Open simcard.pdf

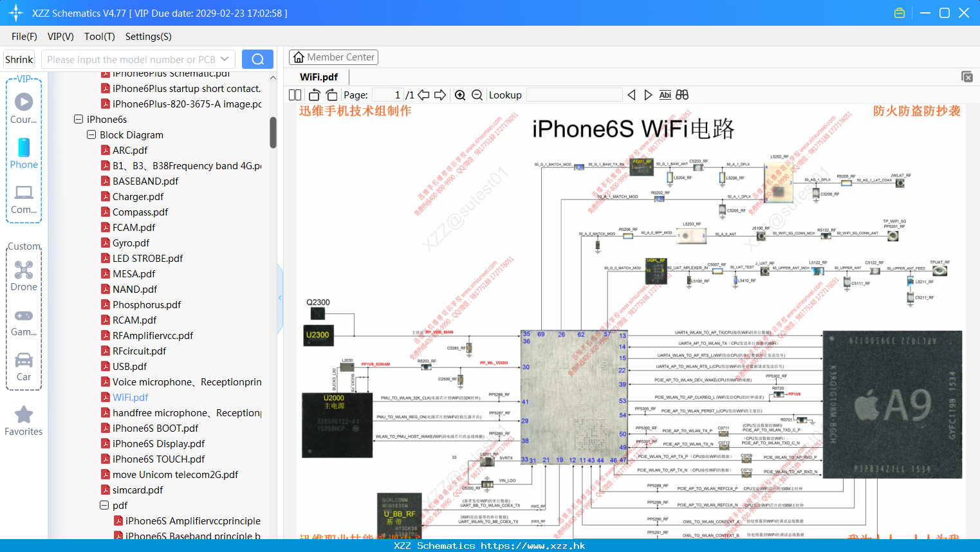point(138,490)
